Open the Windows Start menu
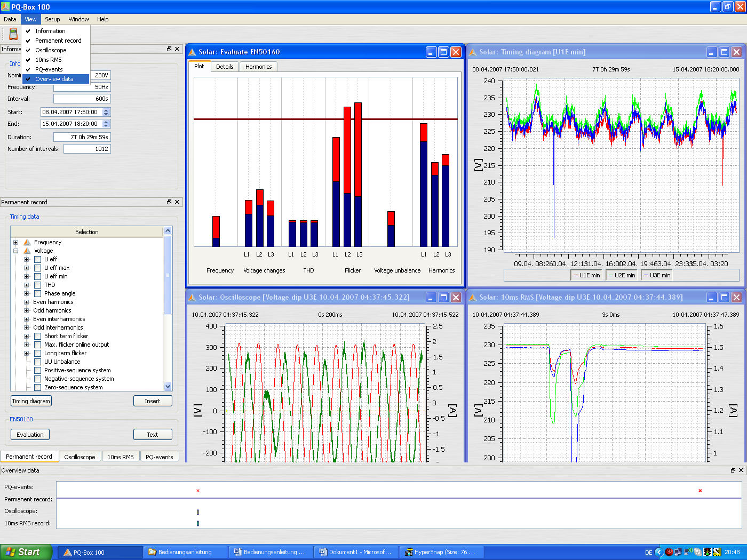The image size is (747, 560). [x=26, y=552]
